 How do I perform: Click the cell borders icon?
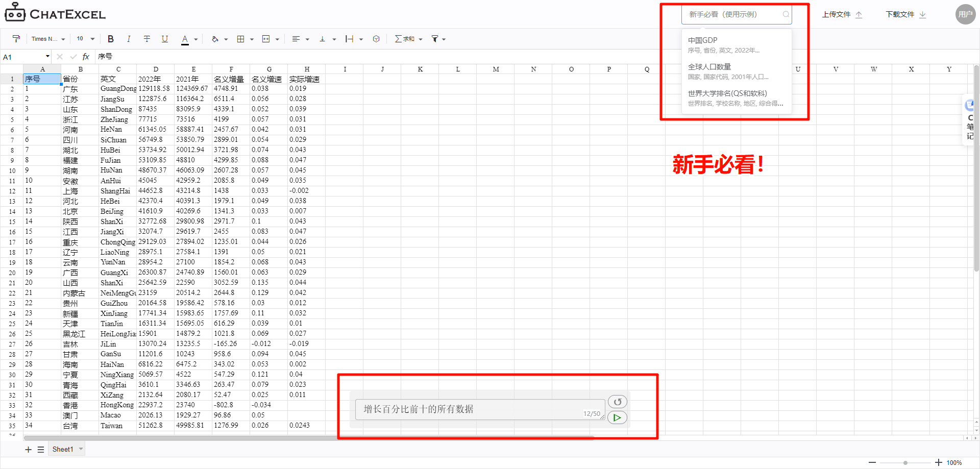coord(241,39)
